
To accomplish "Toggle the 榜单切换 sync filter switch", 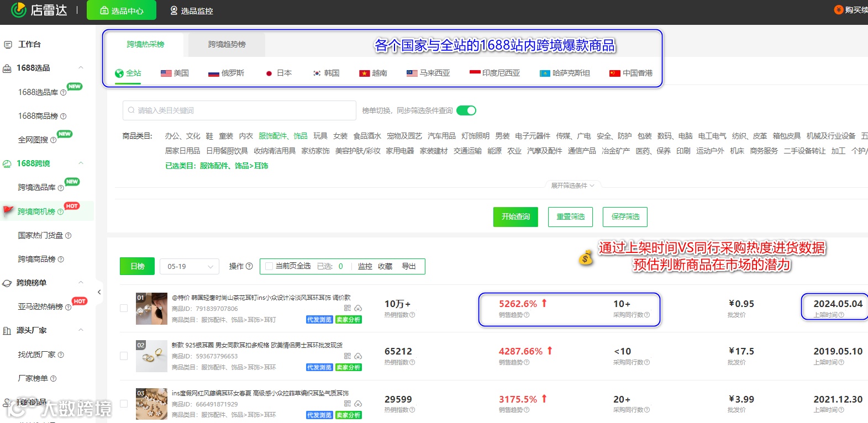I will pyautogui.click(x=466, y=110).
